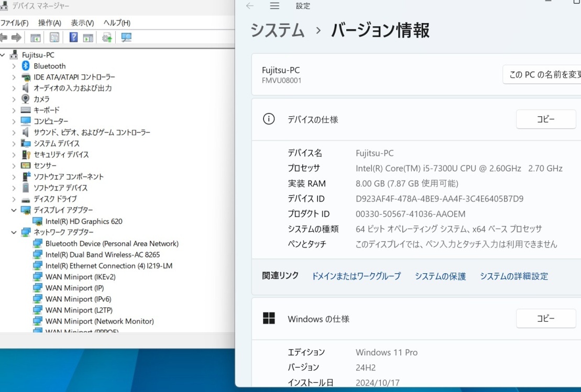Expand the システム デバイス category
This screenshot has height=392, width=581.
click(14, 143)
